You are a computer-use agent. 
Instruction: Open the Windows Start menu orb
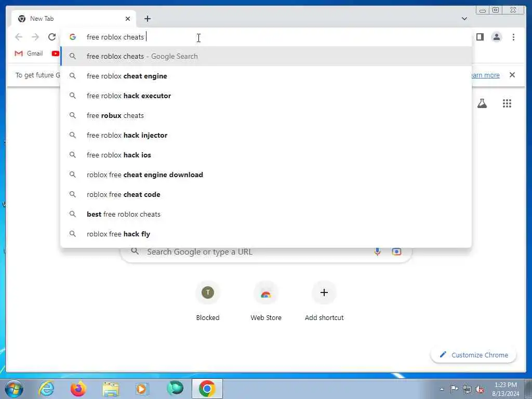point(14,389)
